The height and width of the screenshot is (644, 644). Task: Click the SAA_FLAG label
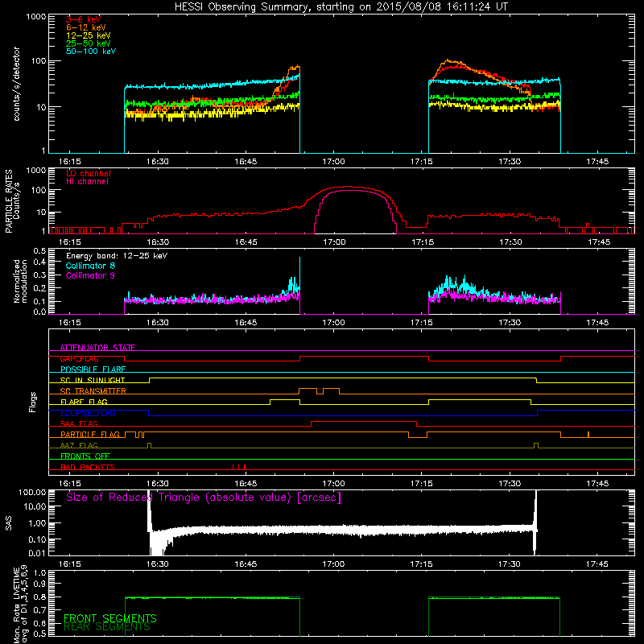[x=79, y=424]
